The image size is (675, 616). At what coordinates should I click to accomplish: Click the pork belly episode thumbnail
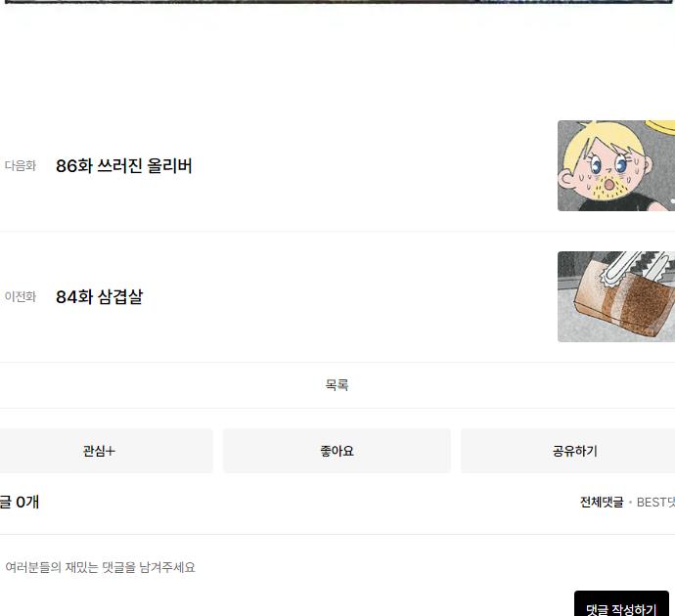click(616, 297)
